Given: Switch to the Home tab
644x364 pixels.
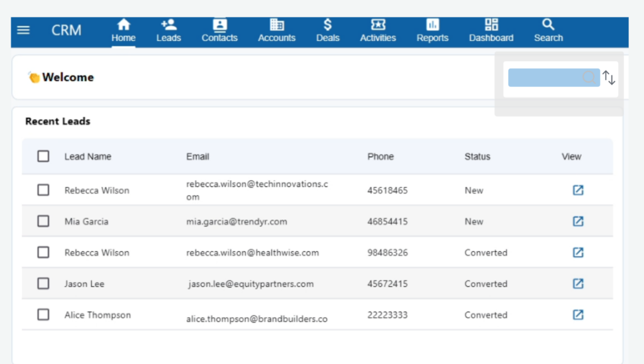Looking at the screenshot, I should (x=124, y=31).
